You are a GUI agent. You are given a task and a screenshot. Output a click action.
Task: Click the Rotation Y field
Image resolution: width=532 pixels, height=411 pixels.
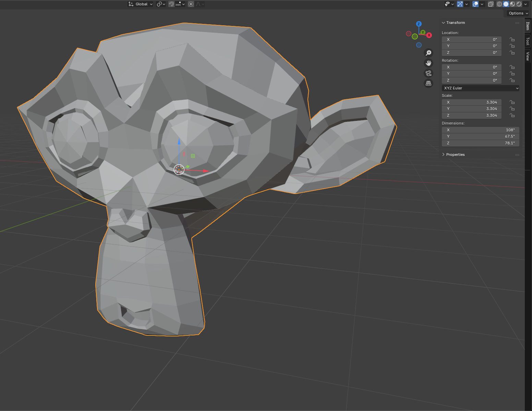(x=471, y=74)
